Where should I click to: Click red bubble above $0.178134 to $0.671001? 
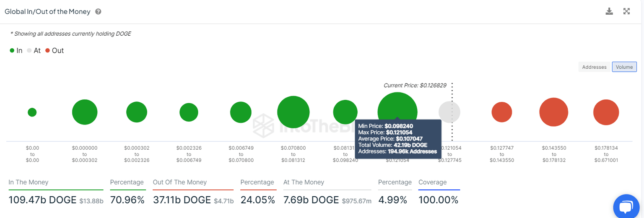(x=606, y=112)
